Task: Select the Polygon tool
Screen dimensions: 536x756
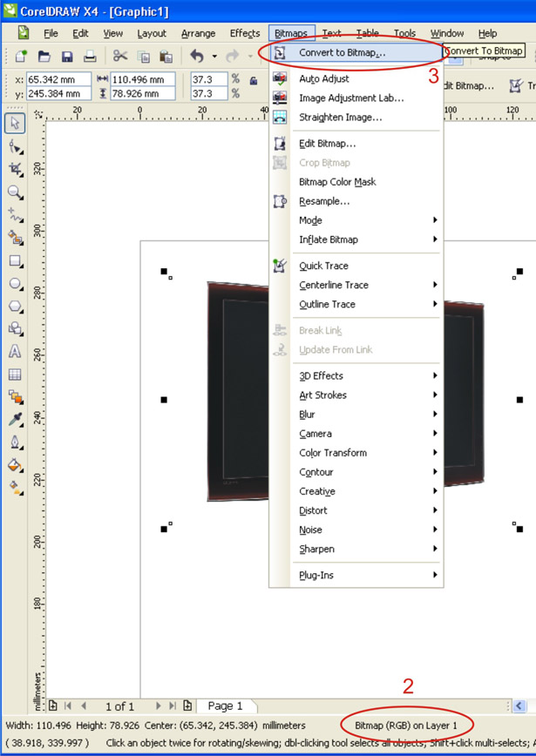Action: point(15,307)
